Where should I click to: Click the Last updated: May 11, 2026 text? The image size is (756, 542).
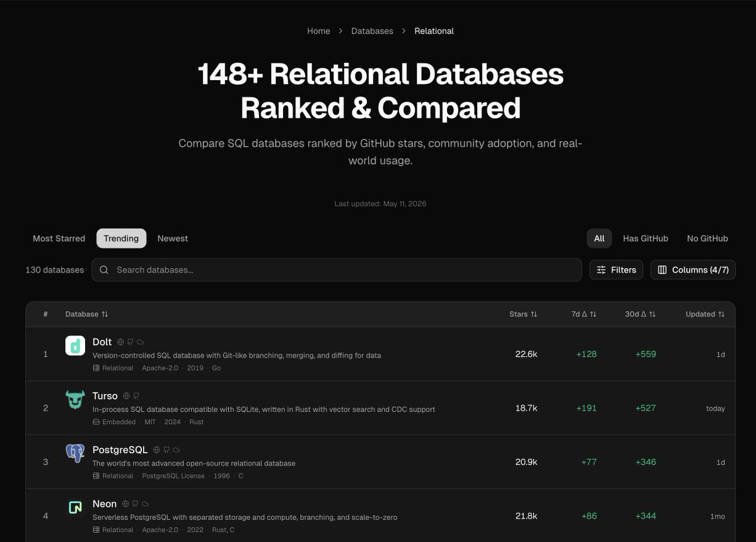[380, 204]
